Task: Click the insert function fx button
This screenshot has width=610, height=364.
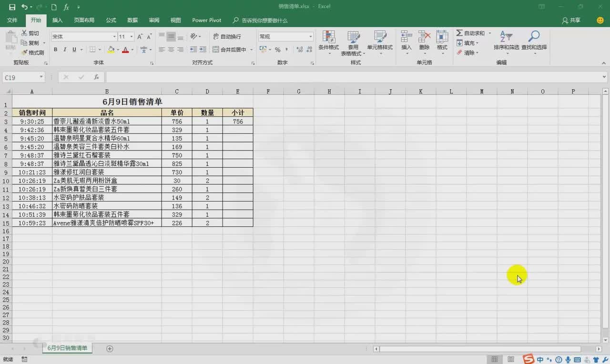Action: pyautogui.click(x=96, y=77)
